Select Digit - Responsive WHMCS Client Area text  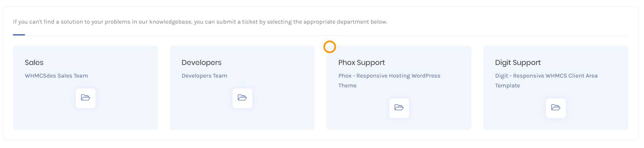546,76
